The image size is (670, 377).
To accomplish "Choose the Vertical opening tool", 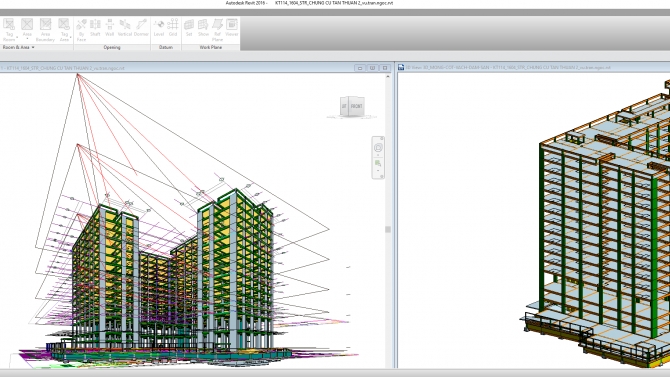I will 125,27.
